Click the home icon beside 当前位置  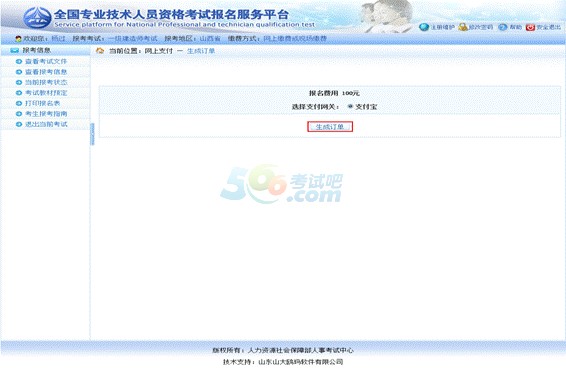point(100,51)
